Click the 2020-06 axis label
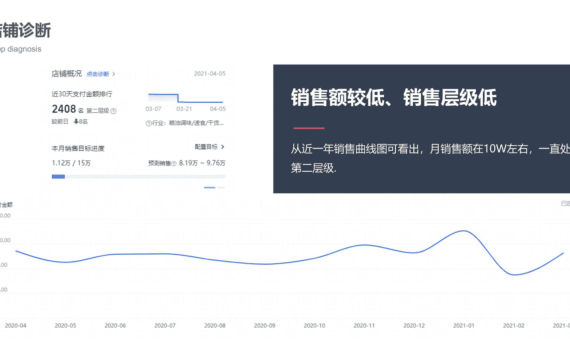Image resolution: width=570 pixels, height=360 pixels. tap(115, 325)
